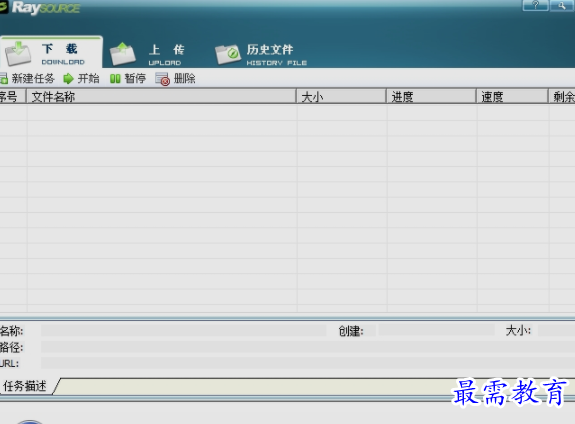The width and height of the screenshot is (575, 424).
Task: Click the download folder icon
Action: [x=18, y=54]
